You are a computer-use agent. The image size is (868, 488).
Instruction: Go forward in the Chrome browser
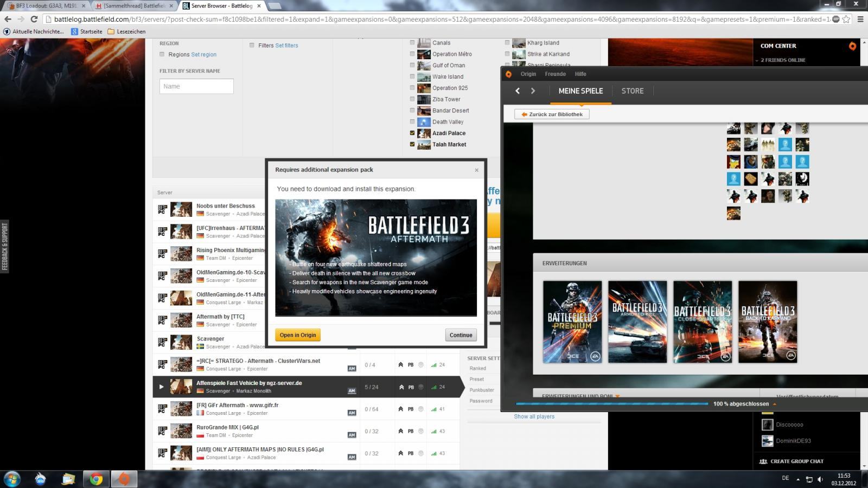coord(21,19)
